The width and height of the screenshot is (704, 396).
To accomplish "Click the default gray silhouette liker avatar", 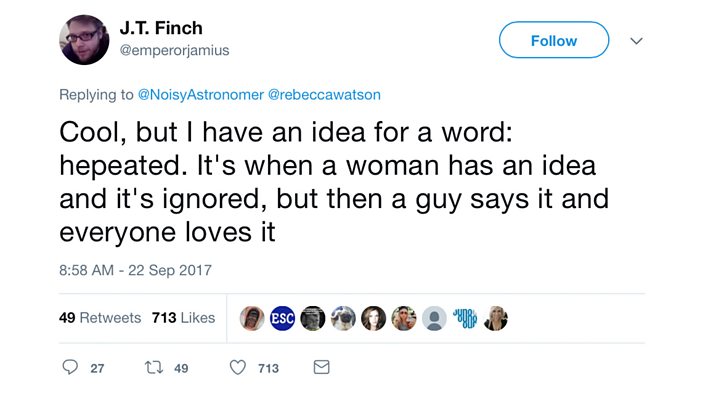I will coord(434,318).
